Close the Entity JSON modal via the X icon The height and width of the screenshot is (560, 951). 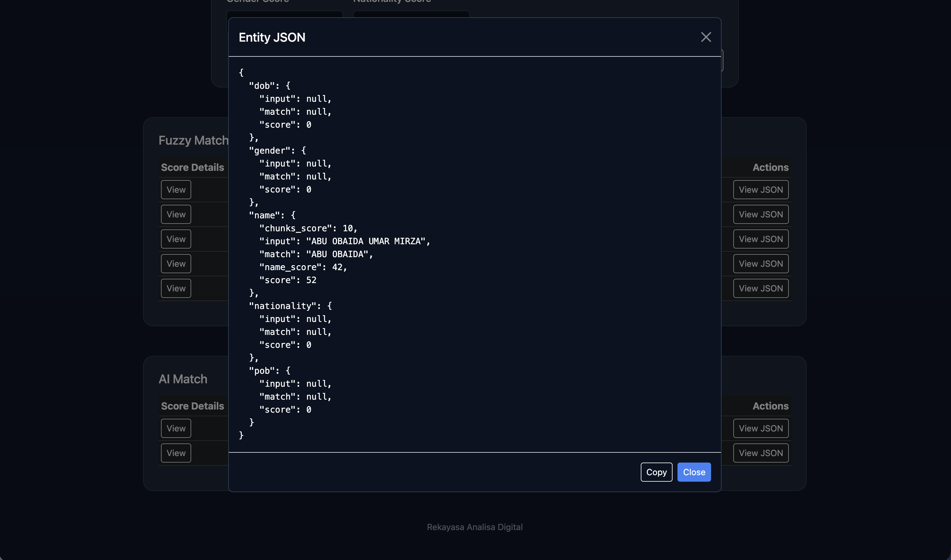pos(706,37)
